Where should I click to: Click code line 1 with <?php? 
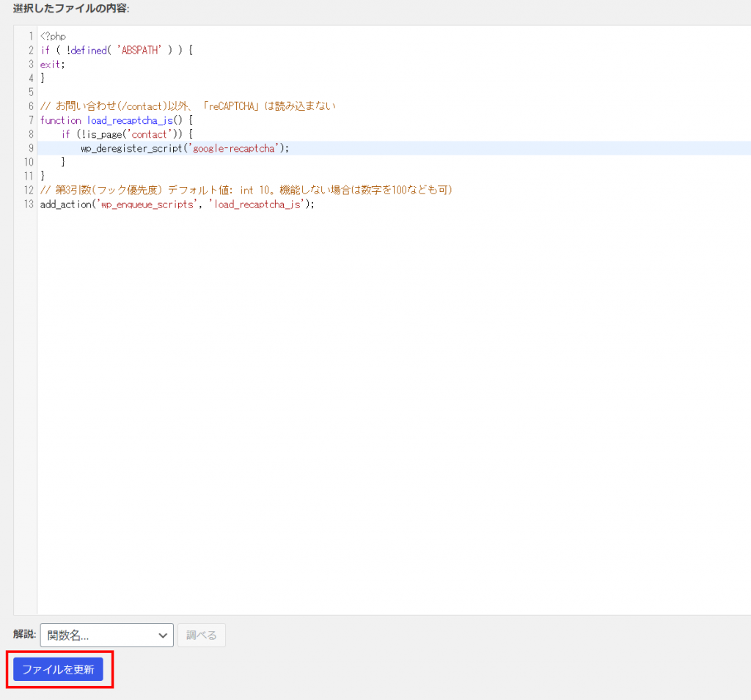(53, 37)
